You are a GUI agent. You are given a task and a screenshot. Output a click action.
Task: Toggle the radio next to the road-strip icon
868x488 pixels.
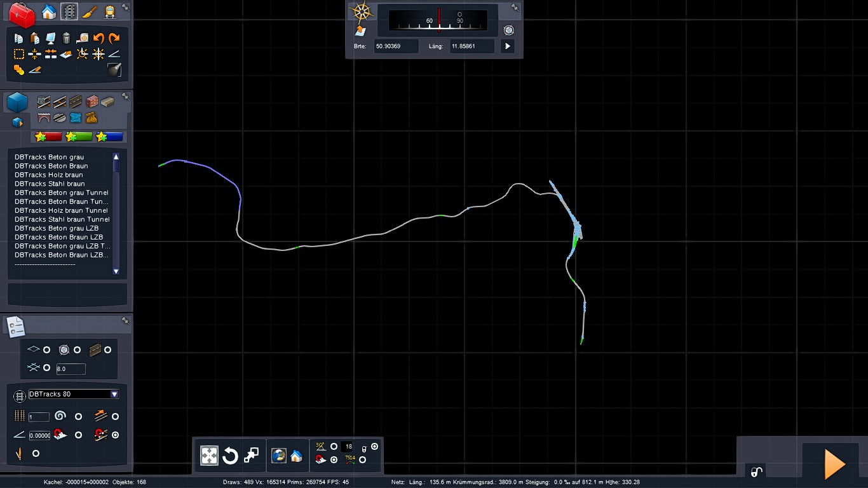point(107,350)
